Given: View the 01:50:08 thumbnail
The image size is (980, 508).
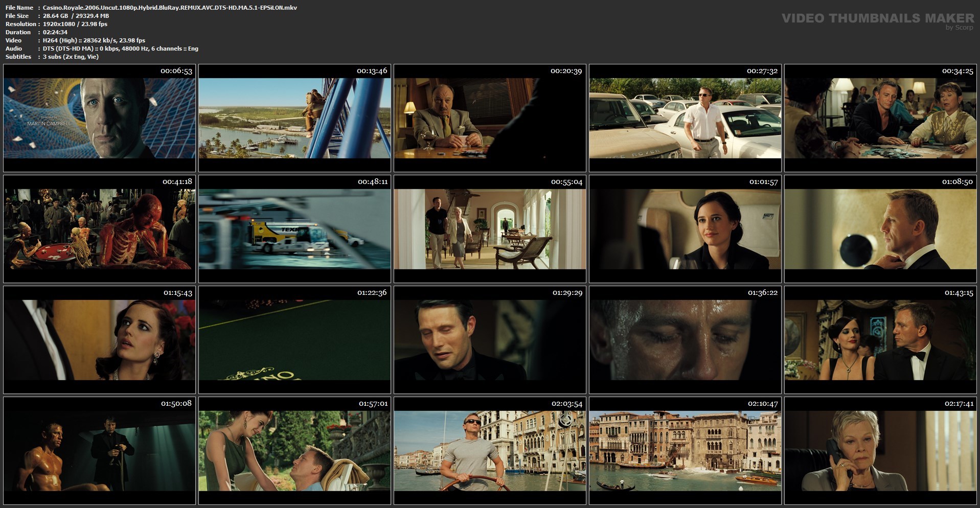Looking at the screenshot, I should (x=99, y=451).
